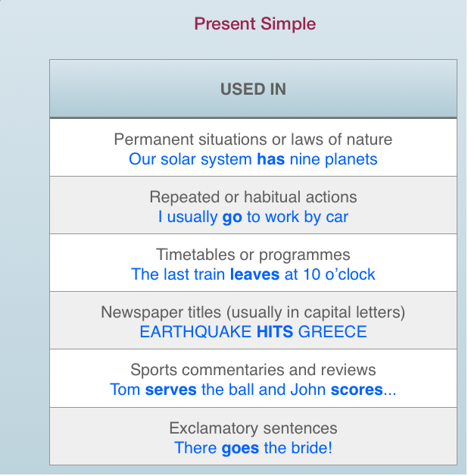This screenshot has width=468, height=476.
Task: Click the bold word 'go'
Action: tap(232, 218)
